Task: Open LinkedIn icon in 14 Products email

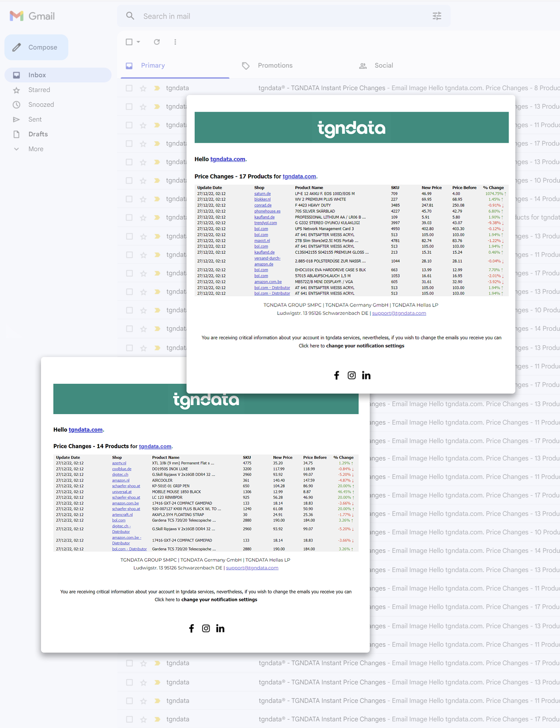Action: [x=220, y=628]
